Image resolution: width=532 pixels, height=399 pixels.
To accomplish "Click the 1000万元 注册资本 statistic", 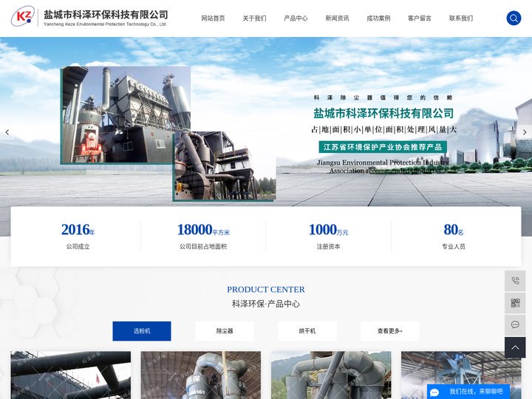I will (328, 236).
